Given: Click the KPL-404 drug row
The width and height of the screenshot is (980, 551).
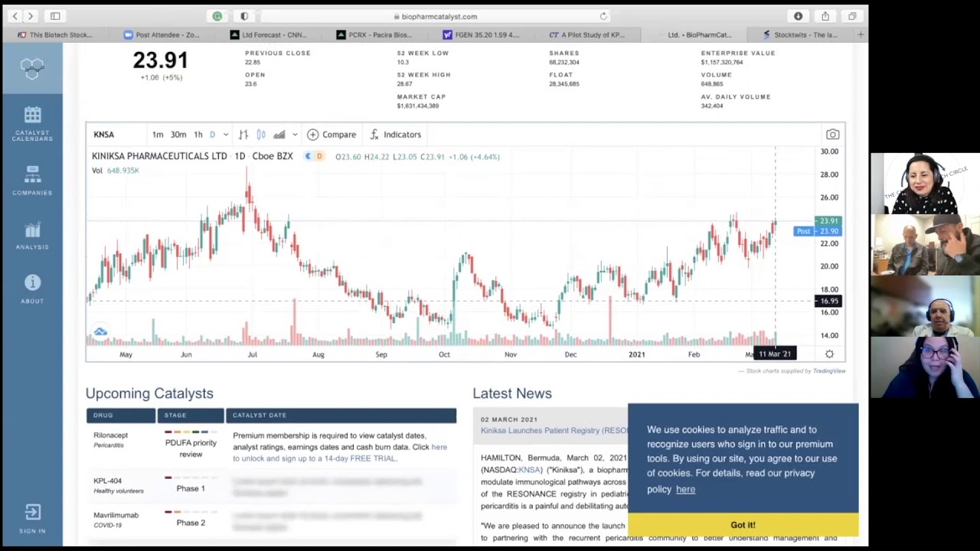Looking at the screenshot, I should [x=271, y=487].
